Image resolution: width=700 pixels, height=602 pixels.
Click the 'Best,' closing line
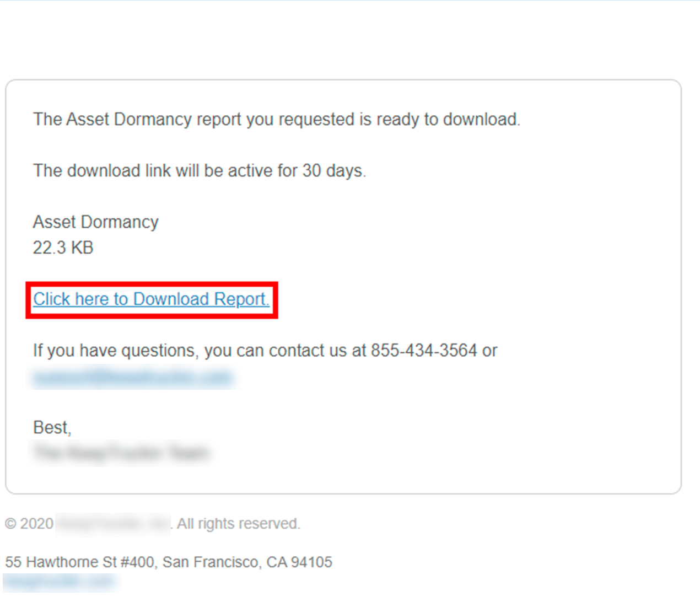52,428
